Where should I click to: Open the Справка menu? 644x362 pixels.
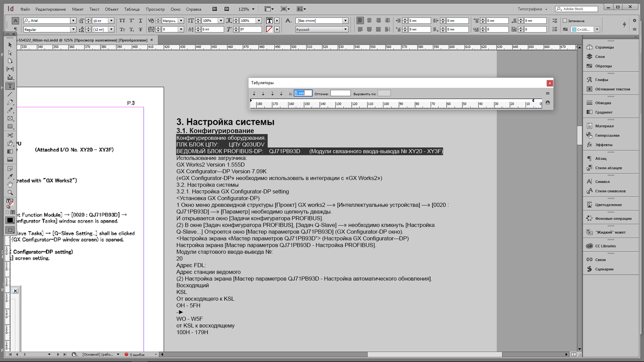[194, 9]
